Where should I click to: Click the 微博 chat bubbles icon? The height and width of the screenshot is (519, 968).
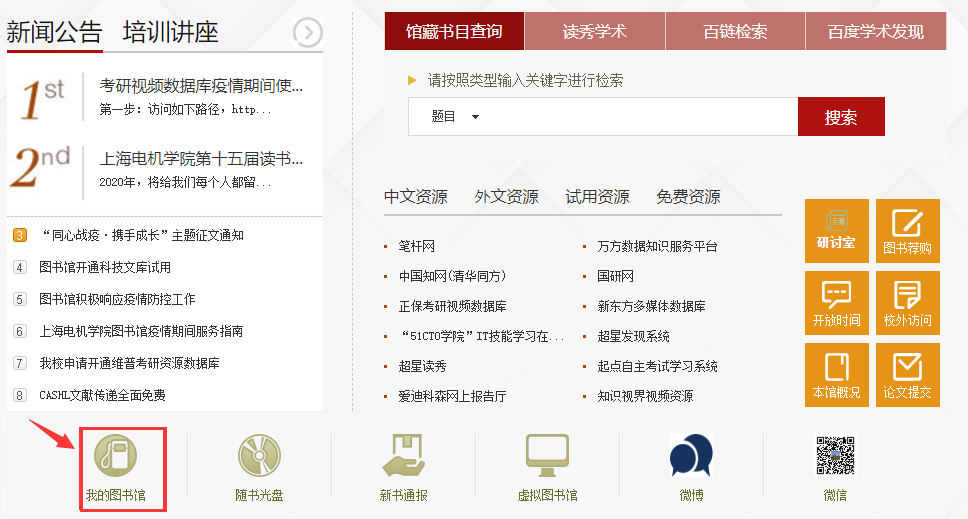pos(691,457)
